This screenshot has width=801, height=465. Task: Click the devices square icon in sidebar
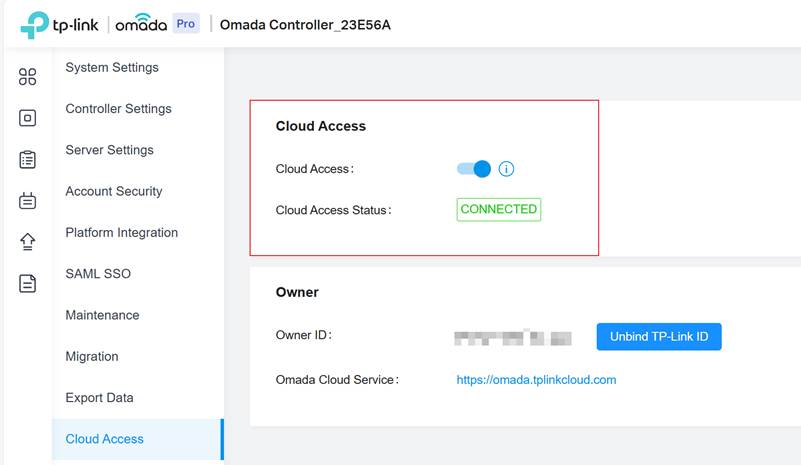pos(28,118)
